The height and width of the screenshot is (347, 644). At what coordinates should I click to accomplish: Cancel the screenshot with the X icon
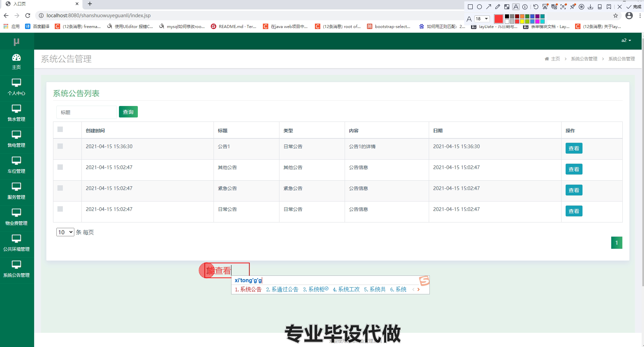click(620, 7)
